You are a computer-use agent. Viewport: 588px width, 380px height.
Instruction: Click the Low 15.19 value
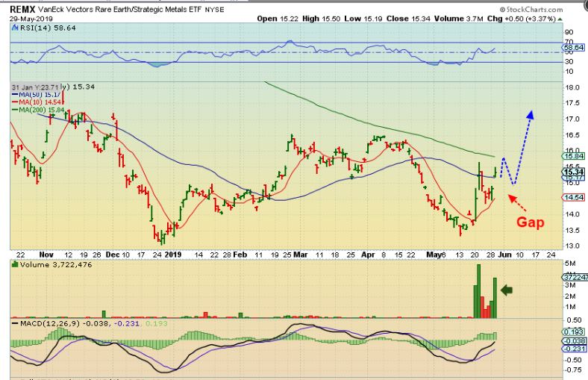coord(363,19)
